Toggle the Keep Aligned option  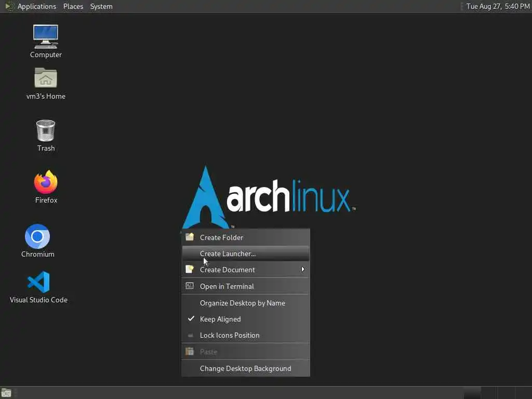(x=246, y=320)
